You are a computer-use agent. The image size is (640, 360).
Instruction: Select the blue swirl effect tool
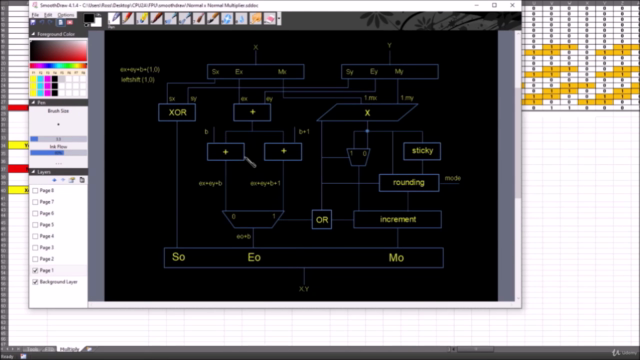pos(227,19)
